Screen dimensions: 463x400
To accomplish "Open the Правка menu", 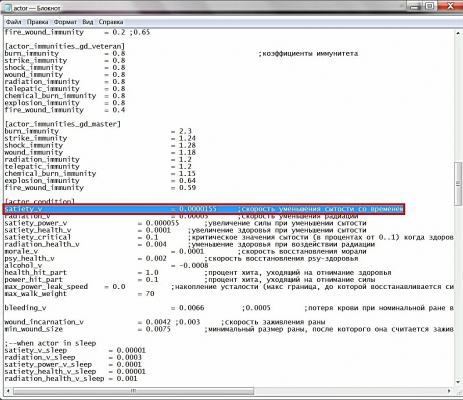I will [x=37, y=22].
